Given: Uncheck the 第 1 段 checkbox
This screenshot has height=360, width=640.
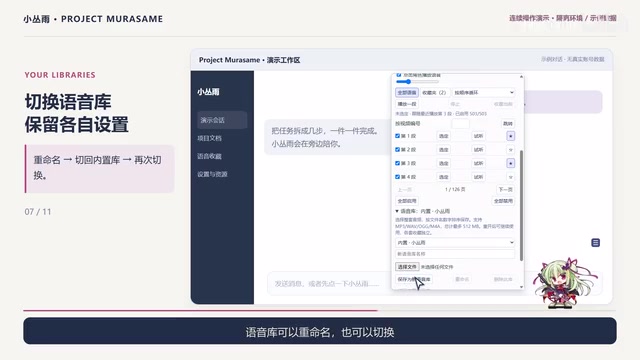Looking at the screenshot, I should pos(398,136).
